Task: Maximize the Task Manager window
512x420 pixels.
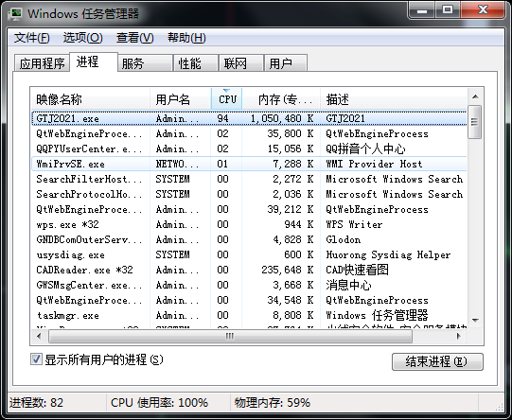Action: (x=448, y=10)
